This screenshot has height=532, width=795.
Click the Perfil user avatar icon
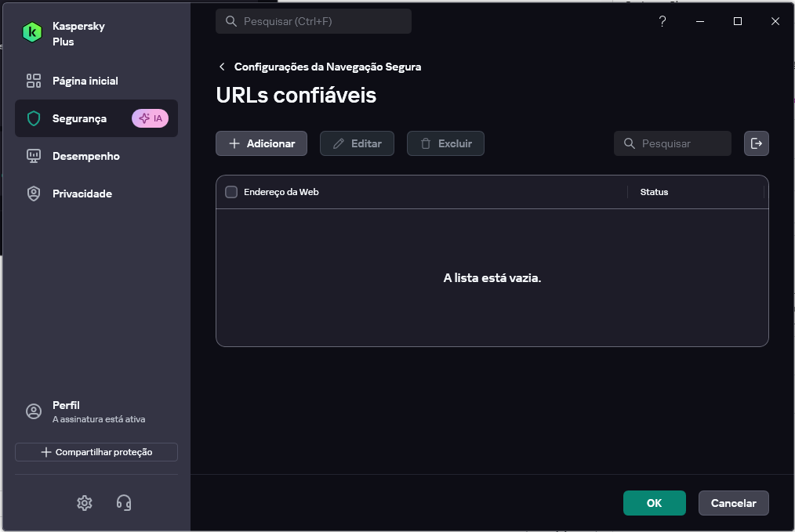click(34, 411)
